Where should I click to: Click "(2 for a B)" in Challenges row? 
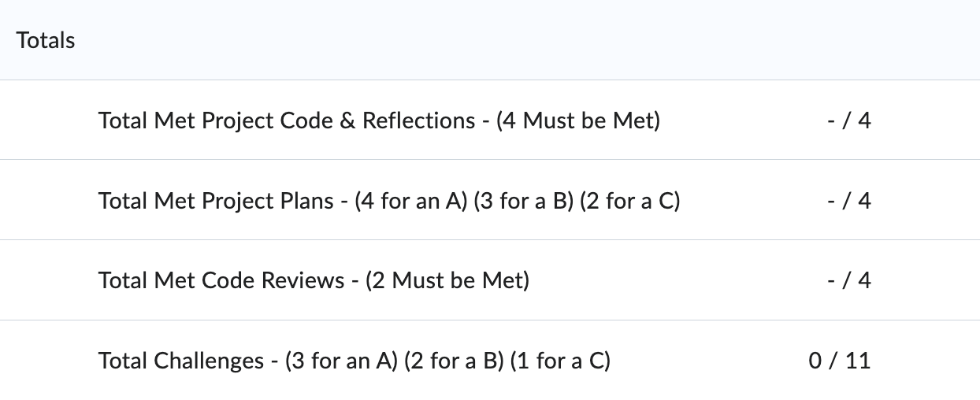(x=454, y=361)
